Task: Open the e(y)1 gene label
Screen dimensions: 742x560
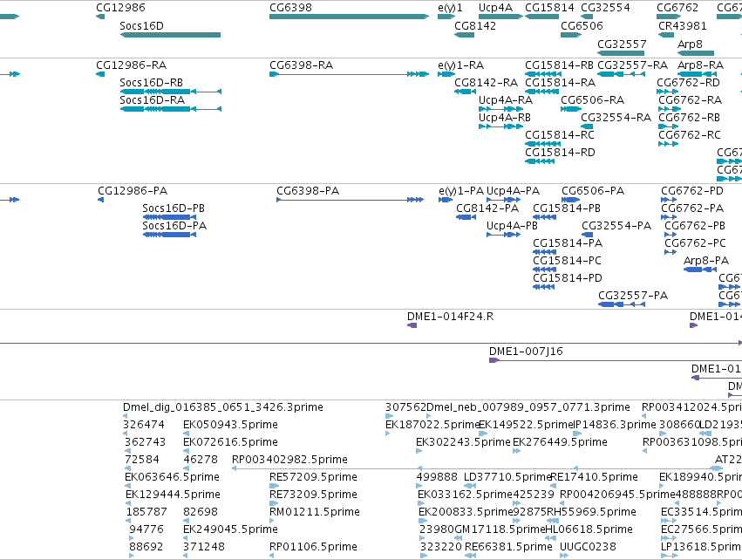Action: coord(451,8)
